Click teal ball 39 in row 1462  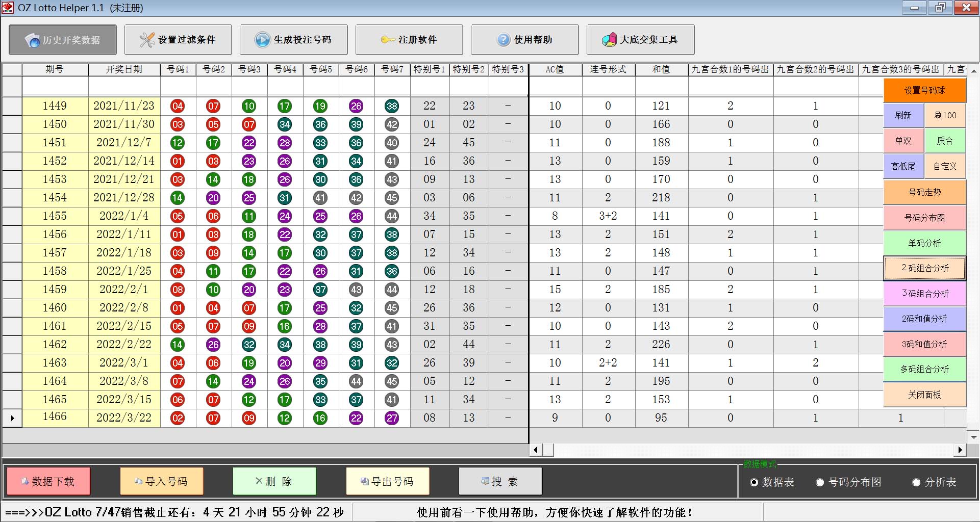pyautogui.click(x=356, y=345)
